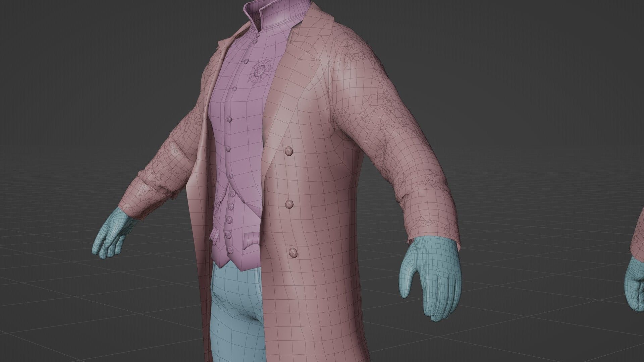Select the middle coat button
Image resolution: width=644 pixels, height=362 pixels.
pos(289,203)
